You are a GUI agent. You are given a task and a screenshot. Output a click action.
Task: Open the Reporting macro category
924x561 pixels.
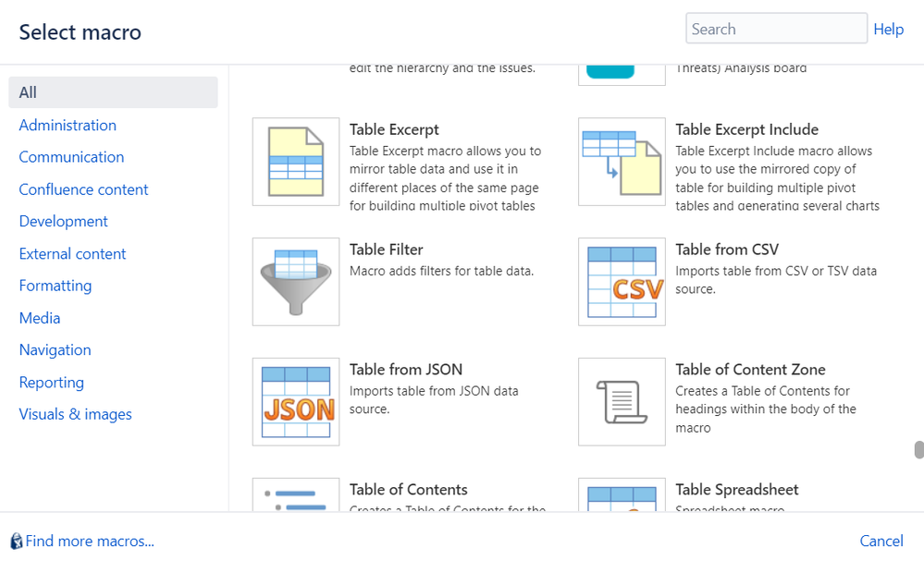coord(52,383)
